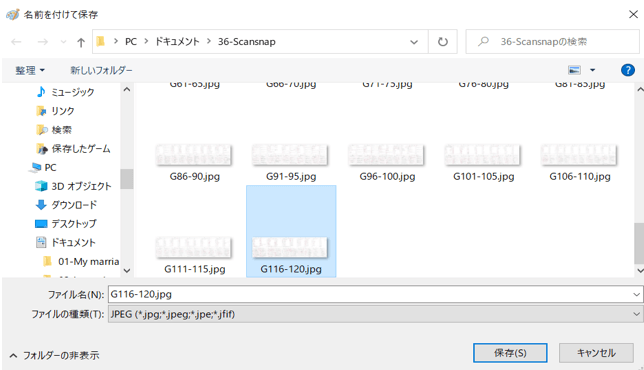Image resolution: width=644 pixels, height=370 pixels.
Task: Click the G101-105.jpg file name label
Action: point(483,177)
